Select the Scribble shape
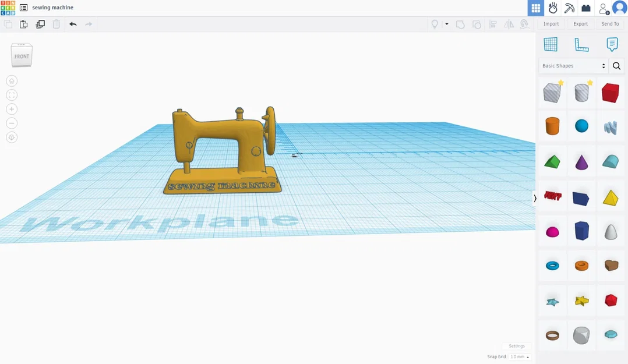 click(611, 128)
